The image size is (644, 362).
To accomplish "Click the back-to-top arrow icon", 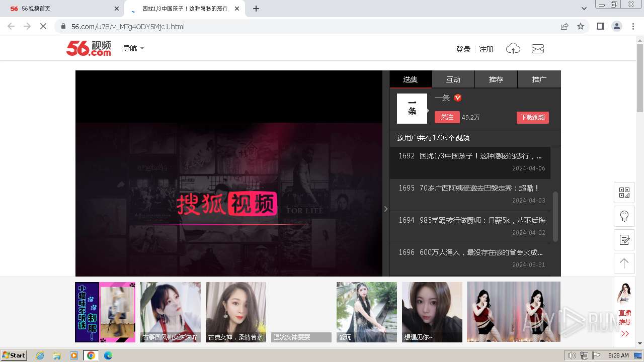I will point(624,263).
